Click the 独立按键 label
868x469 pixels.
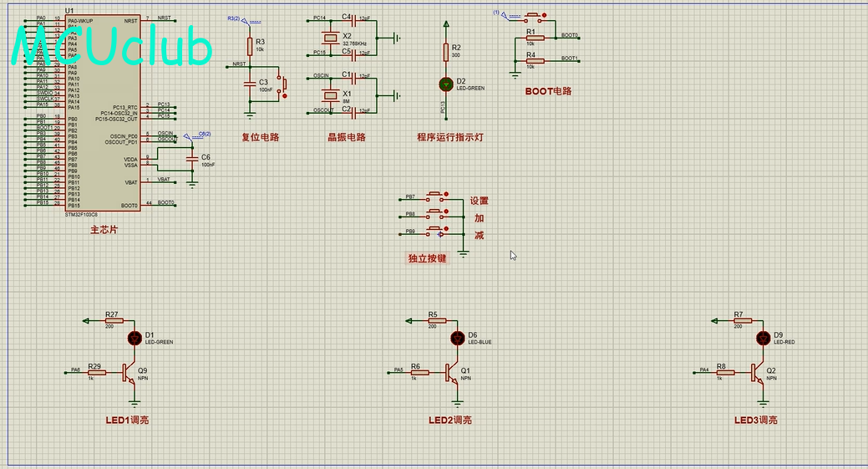tap(428, 258)
